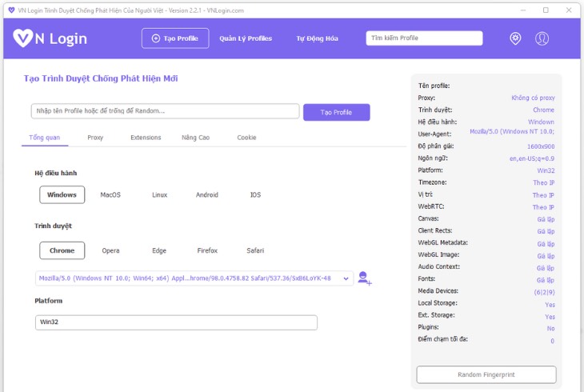
Task: Open Quản Lý Profiles menu
Action: click(x=246, y=38)
